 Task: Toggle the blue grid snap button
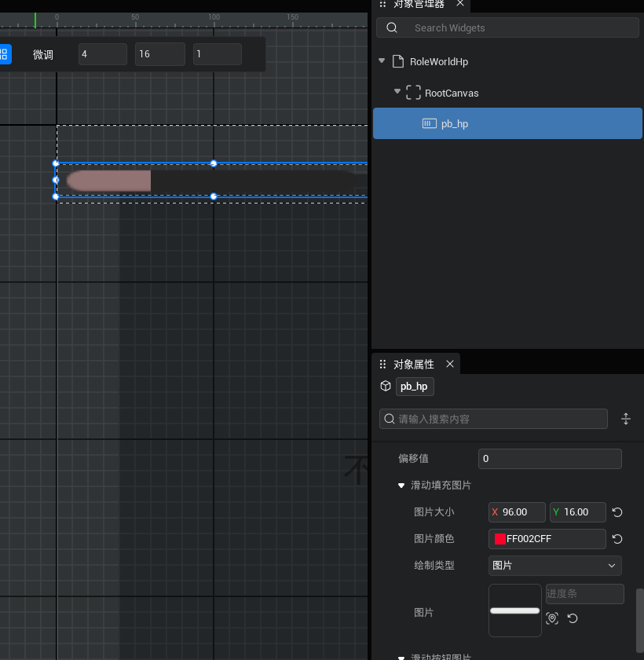tap(5, 54)
